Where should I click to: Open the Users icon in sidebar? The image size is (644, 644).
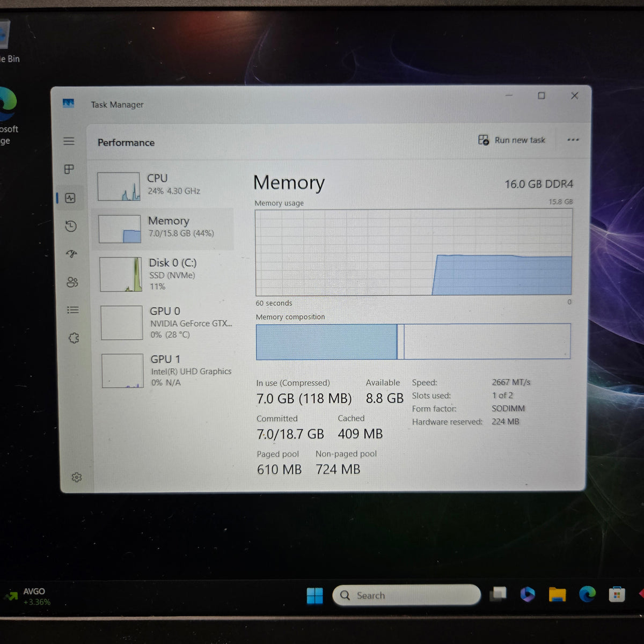[72, 282]
